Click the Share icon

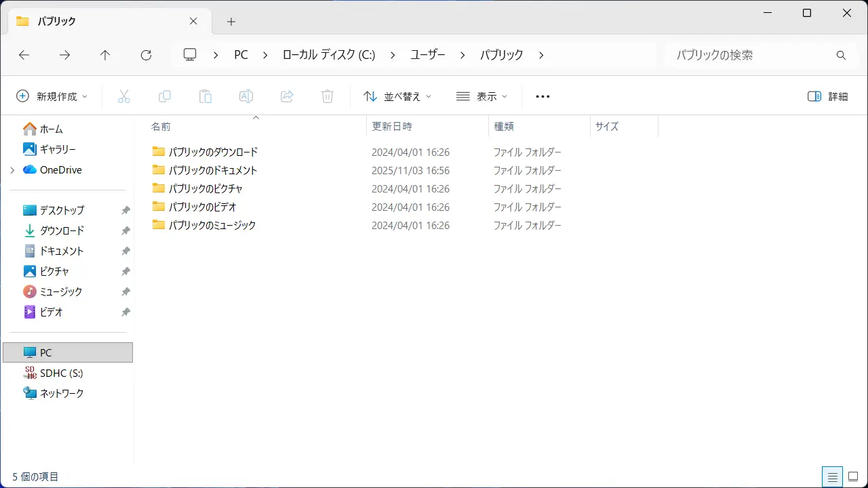click(287, 96)
